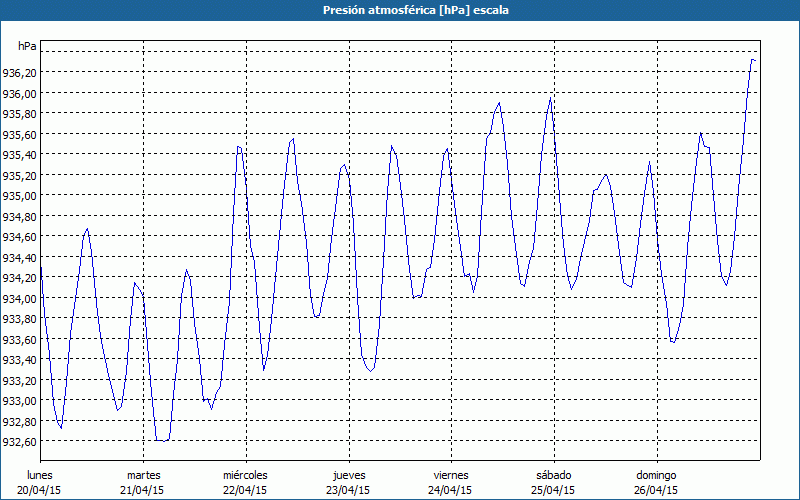
Task: Click the jueves 23/04/15 date label
Action: tap(348, 482)
